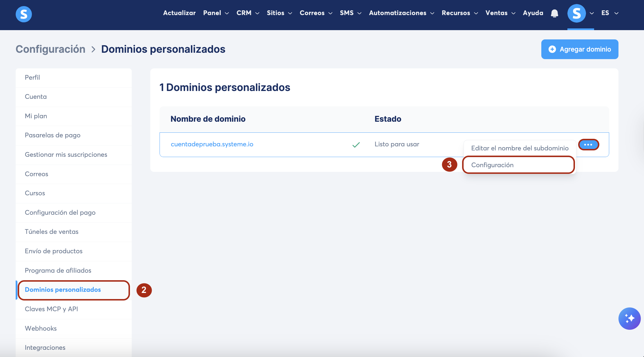Viewport: 644px width, 357px height.
Task: Click the breadcrumb arrow separator
Action: tap(93, 50)
